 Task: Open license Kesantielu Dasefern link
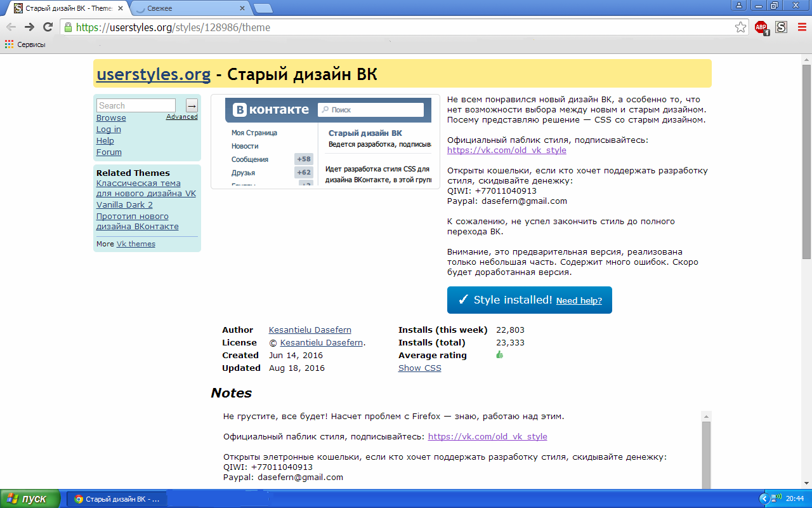322,343
